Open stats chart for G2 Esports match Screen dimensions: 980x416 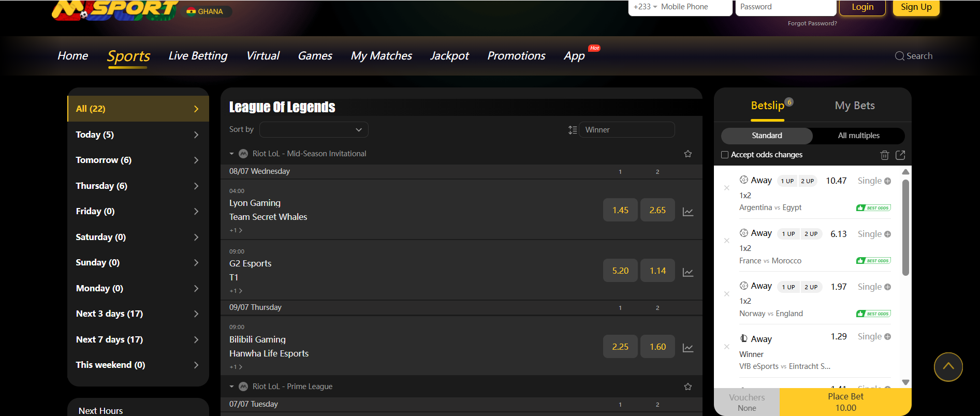point(688,272)
